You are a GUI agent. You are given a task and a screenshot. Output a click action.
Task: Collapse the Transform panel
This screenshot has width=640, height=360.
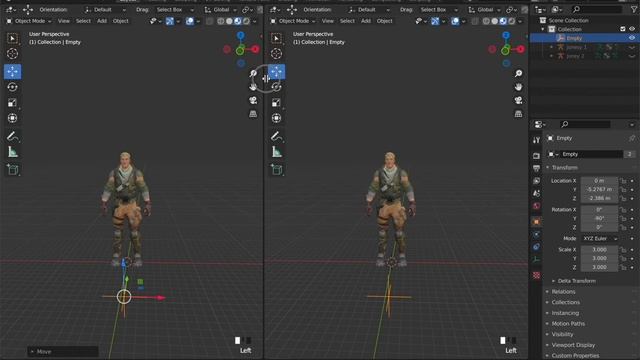coord(564,168)
